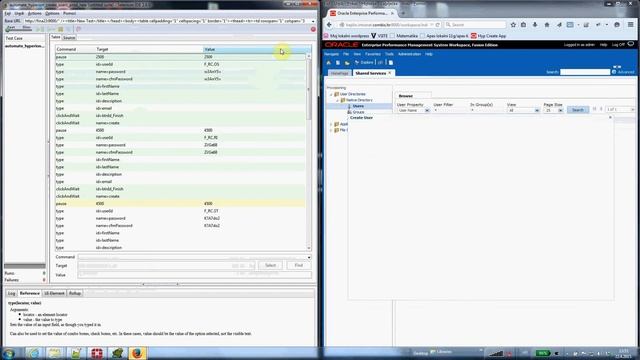
Task: Select the automate_hyperion test case
Action: (x=24, y=46)
